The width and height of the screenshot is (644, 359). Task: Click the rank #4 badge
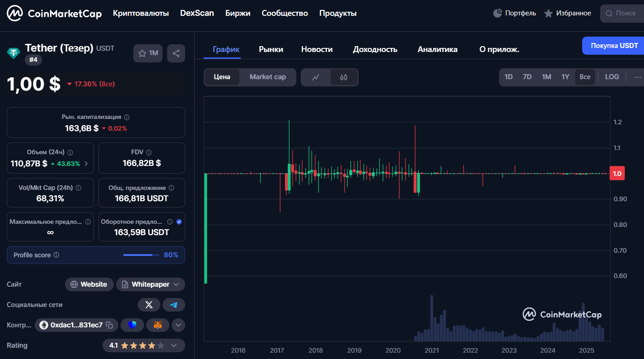pos(33,60)
